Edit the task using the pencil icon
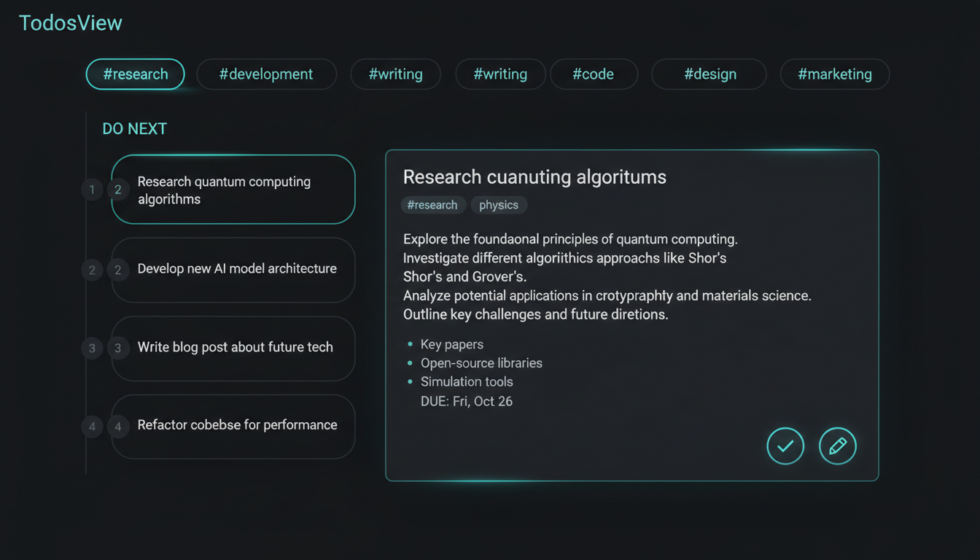Image resolution: width=980 pixels, height=560 pixels. [x=838, y=446]
